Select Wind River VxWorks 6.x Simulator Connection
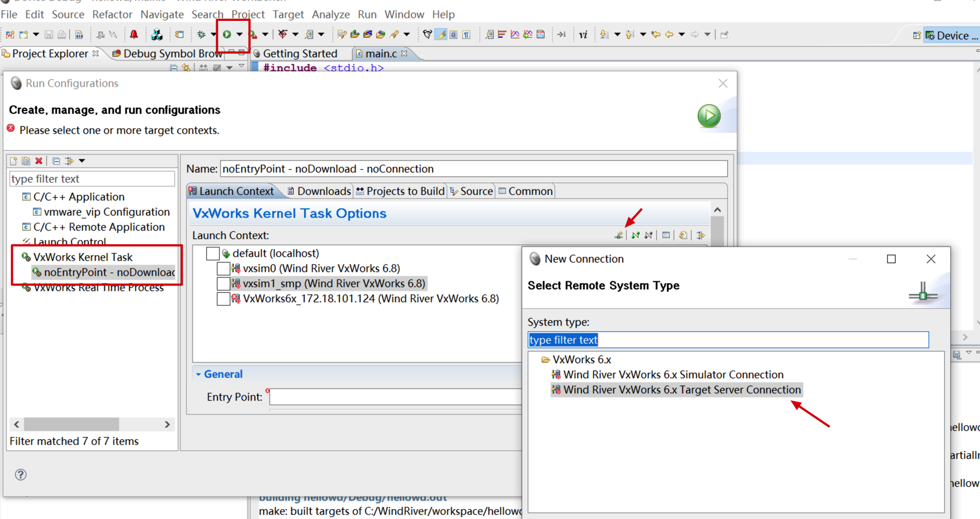The image size is (980, 519). pyautogui.click(x=673, y=375)
